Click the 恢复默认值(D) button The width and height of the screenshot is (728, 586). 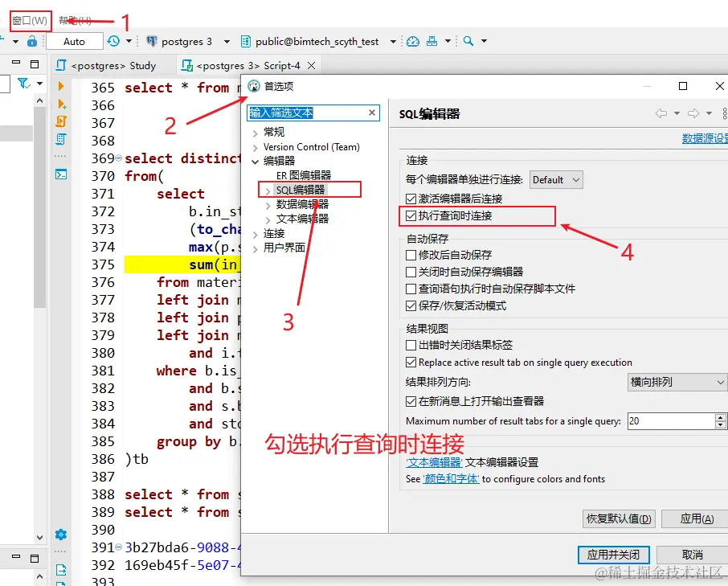tap(619, 518)
